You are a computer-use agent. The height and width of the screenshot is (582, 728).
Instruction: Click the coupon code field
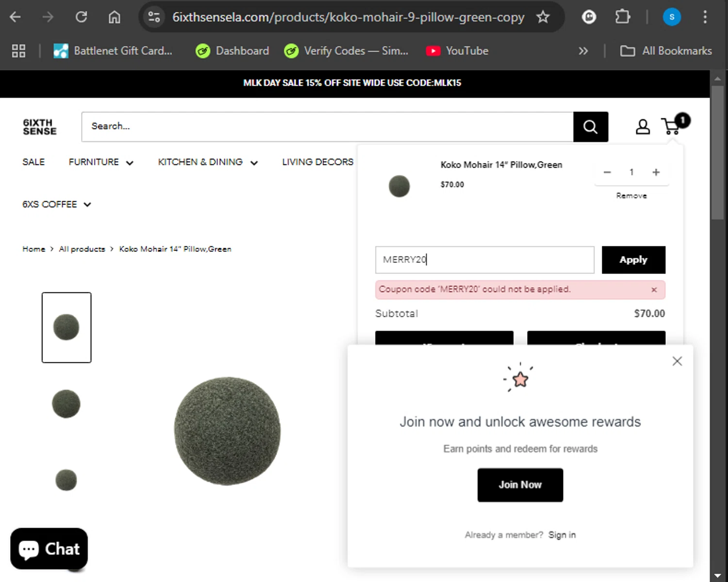click(485, 259)
